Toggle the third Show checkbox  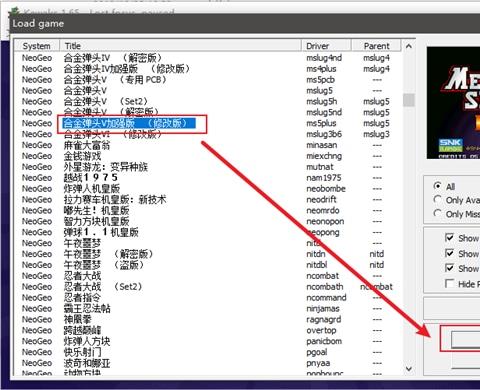tap(449, 268)
